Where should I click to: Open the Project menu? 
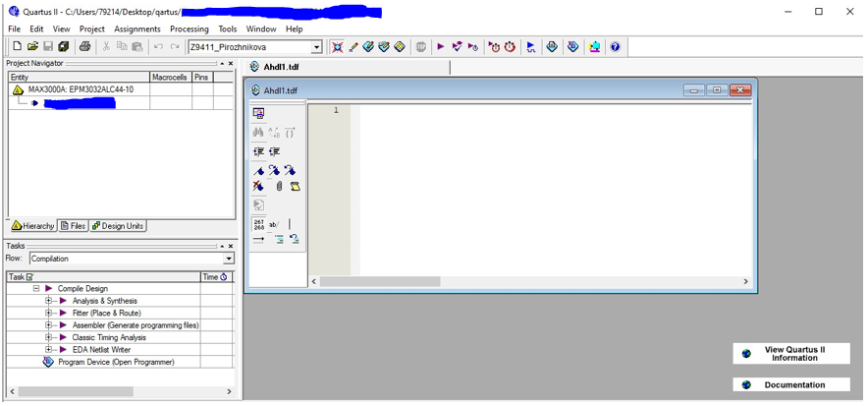tap(92, 29)
